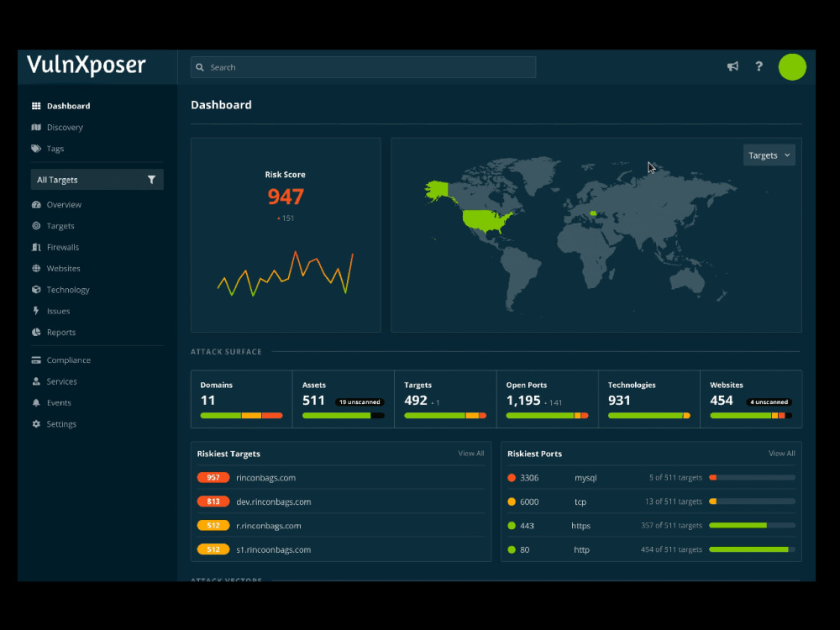Open dev.rinconbags.com target

point(274,502)
